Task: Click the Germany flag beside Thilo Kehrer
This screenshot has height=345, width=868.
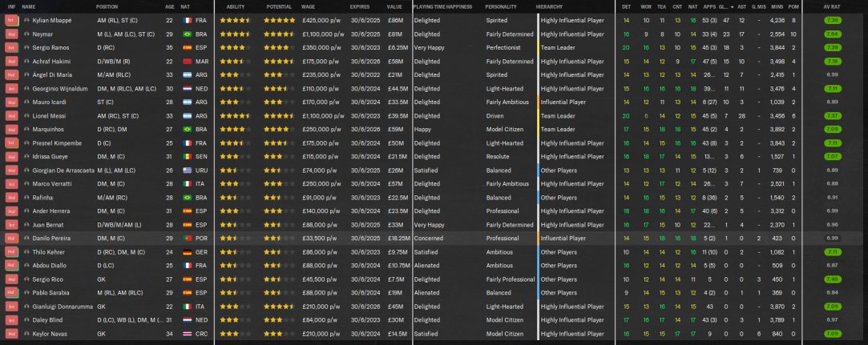Action: (187, 252)
